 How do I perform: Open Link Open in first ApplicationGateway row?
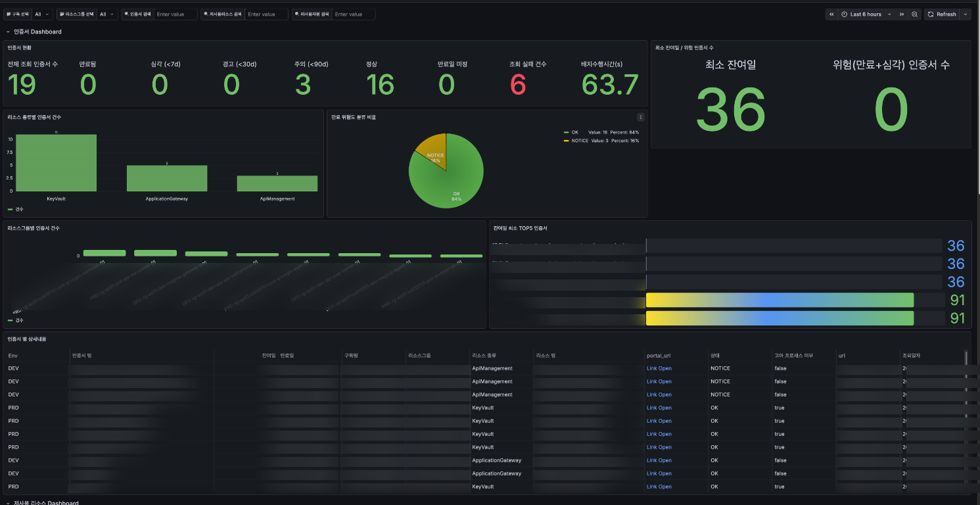(x=659, y=460)
